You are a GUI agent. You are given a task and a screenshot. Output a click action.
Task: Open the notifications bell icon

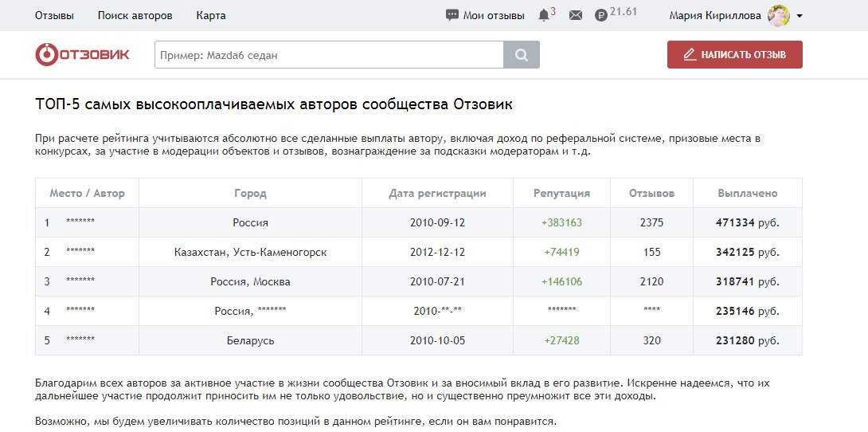[x=544, y=15]
